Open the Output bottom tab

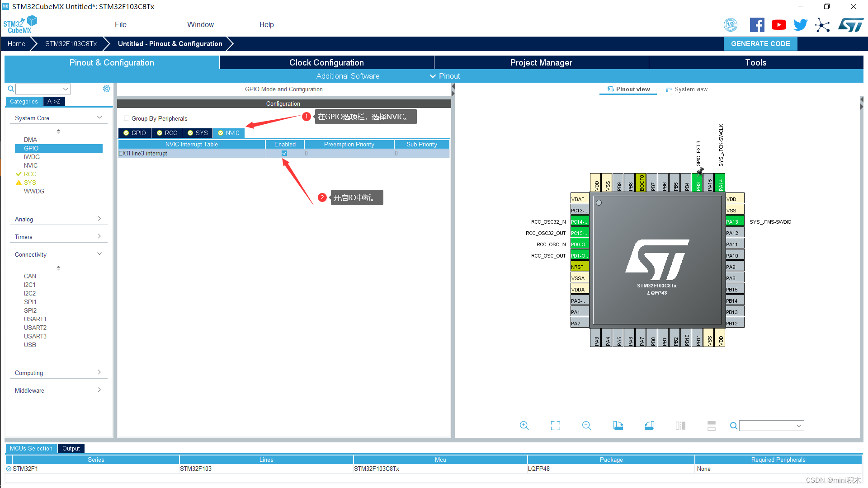tap(71, 448)
